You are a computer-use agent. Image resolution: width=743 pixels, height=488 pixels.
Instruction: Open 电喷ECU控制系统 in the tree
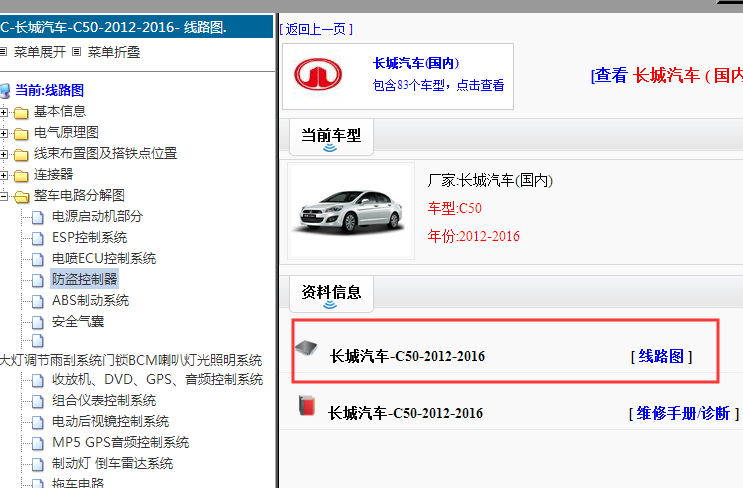[104, 258]
